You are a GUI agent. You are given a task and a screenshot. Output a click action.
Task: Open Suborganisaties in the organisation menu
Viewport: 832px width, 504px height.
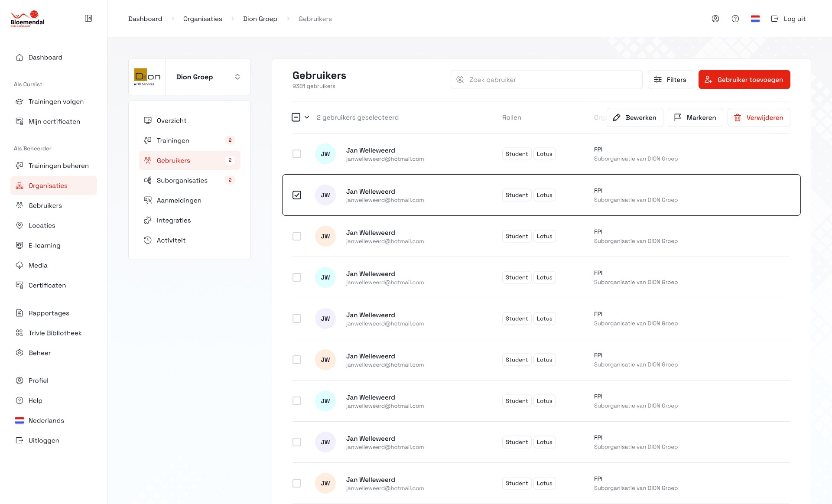coord(189,180)
